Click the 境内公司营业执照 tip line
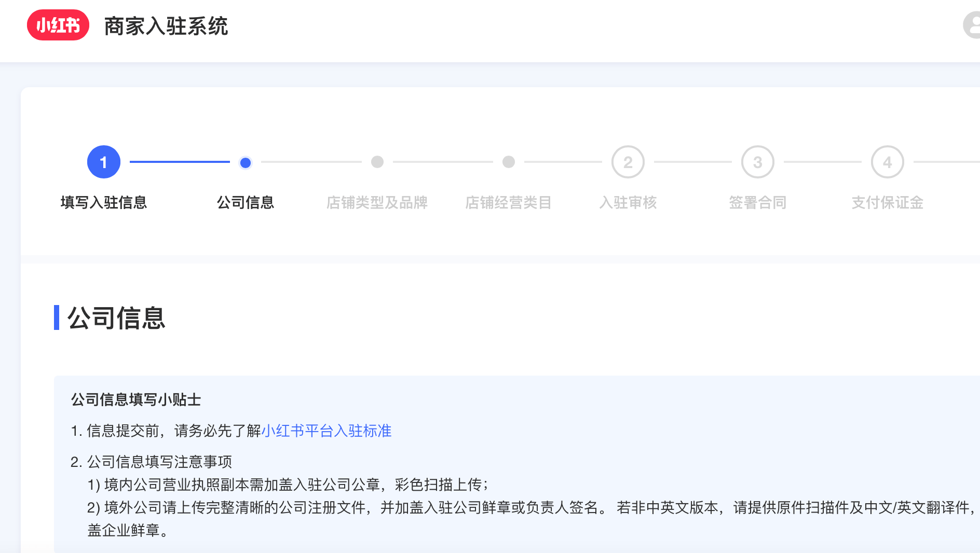This screenshot has height=553, width=980. 288,485
